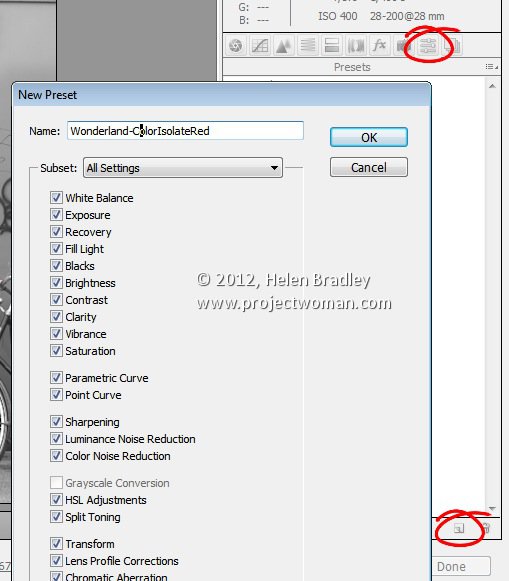Open the Tone Curve panel icon

[260, 46]
